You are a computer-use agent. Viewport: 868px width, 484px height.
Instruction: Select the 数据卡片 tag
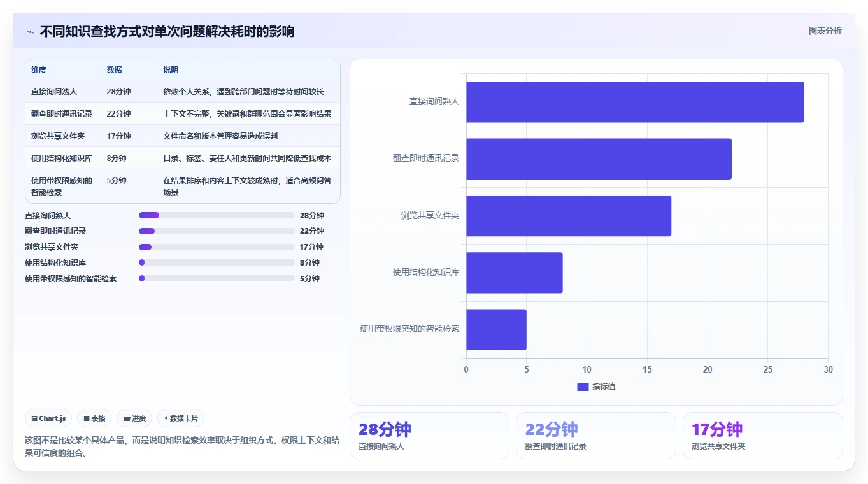click(181, 418)
